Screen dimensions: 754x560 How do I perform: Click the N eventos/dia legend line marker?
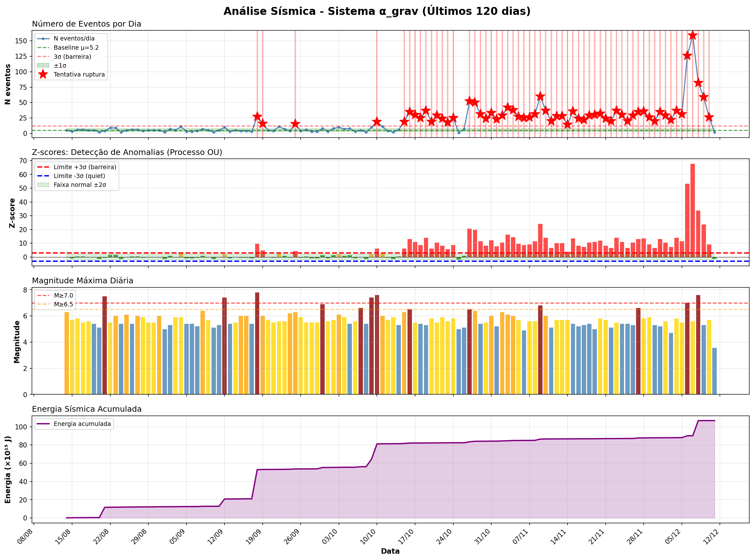coord(43,39)
